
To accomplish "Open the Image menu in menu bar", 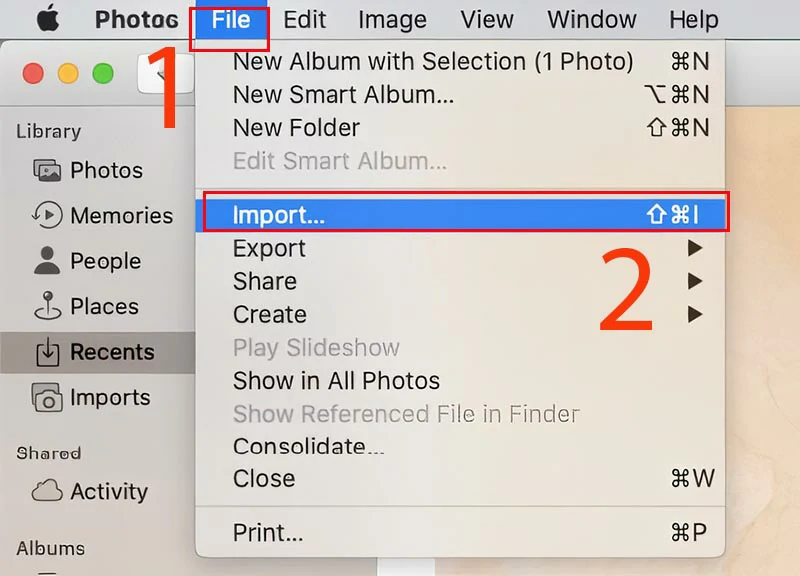I will click(x=392, y=19).
